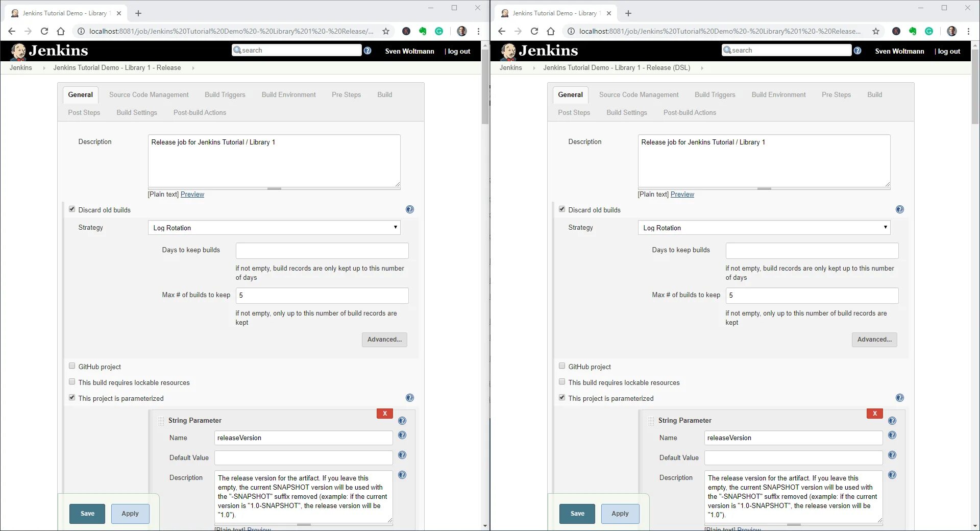Click inside the releaseVersion Name field
Viewport: 980px width, 531px height.
pyautogui.click(x=303, y=438)
